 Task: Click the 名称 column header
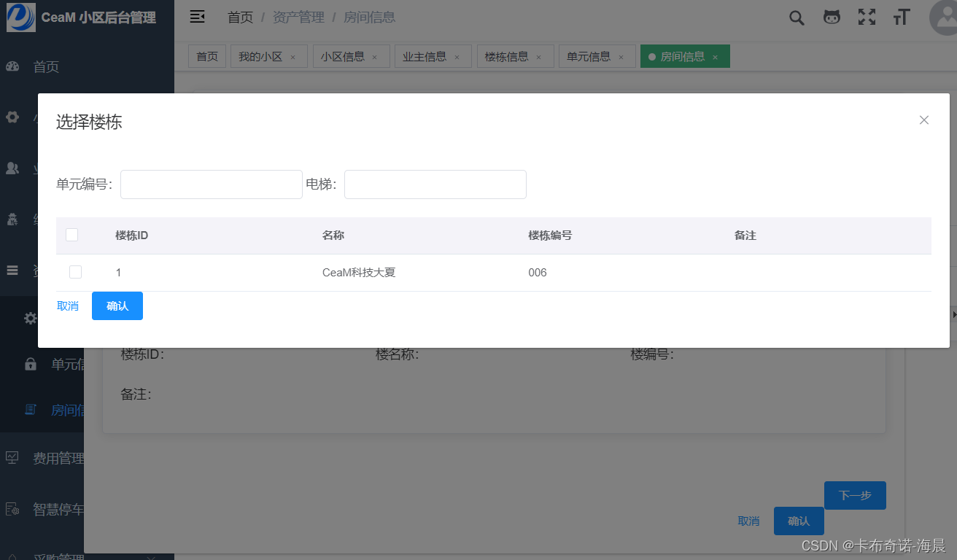click(x=333, y=236)
